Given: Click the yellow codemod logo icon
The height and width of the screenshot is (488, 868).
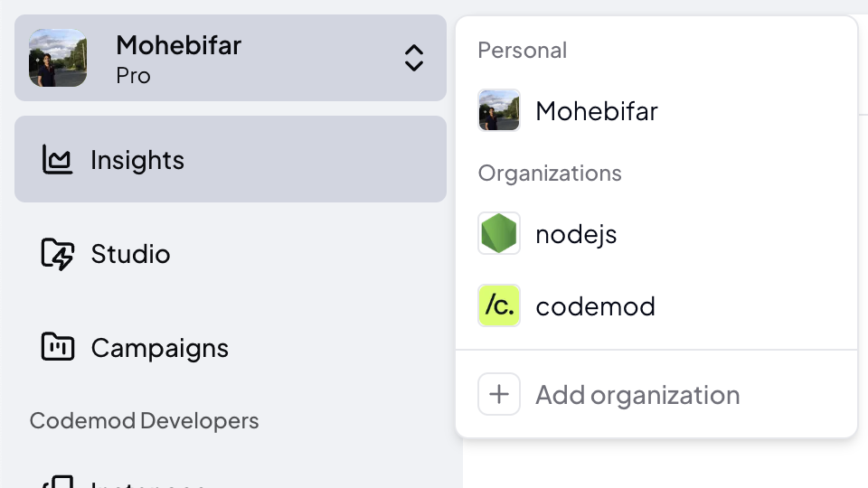Looking at the screenshot, I should click(499, 306).
